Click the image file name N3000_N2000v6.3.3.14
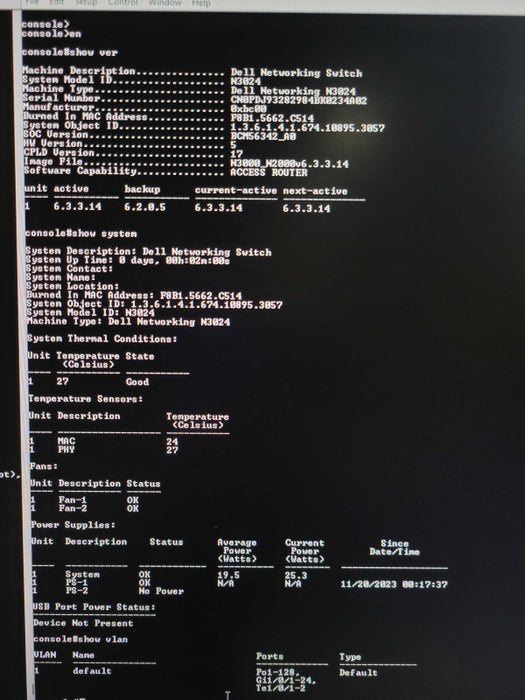The image size is (525, 700). [x=289, y=164]
